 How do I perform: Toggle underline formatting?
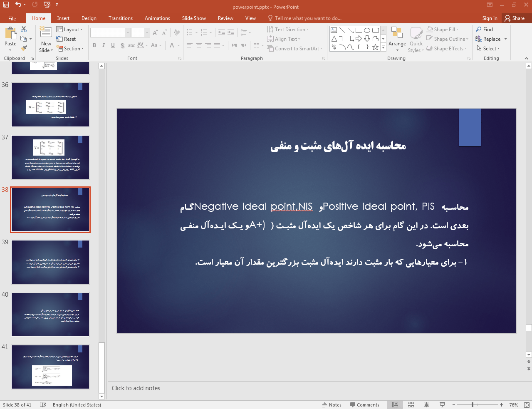click(x=112, y=45)
